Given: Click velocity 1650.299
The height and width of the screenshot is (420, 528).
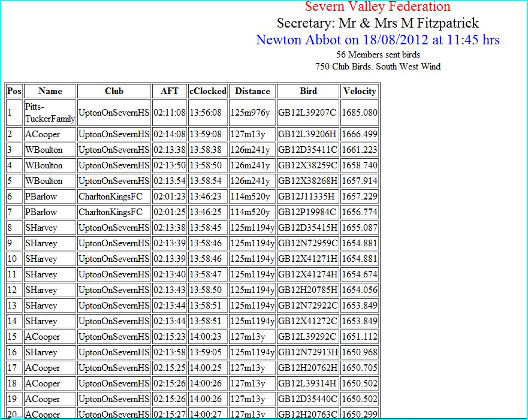Looking at the screenshot, I should (360, 414).
